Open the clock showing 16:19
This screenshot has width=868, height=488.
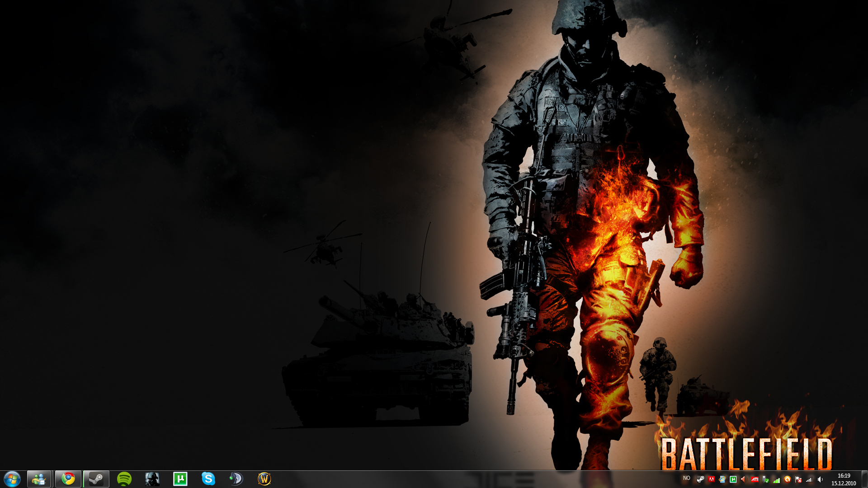[844, 479]
